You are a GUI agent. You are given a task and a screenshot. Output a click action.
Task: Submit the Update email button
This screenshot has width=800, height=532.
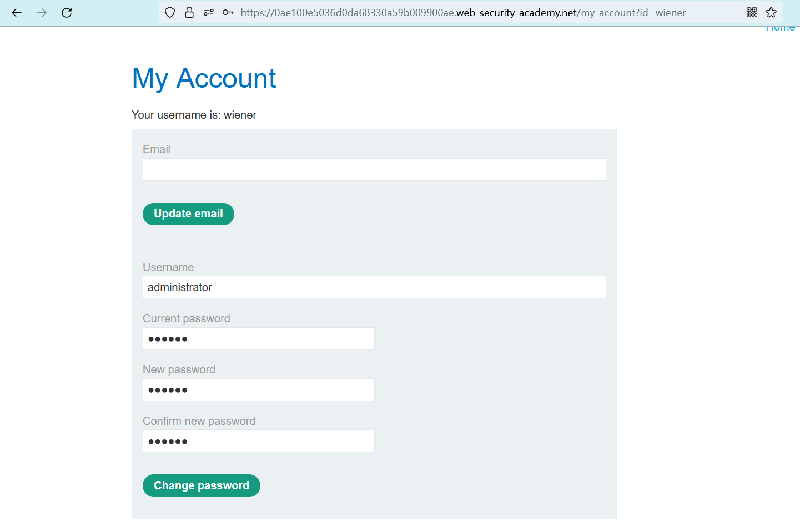coord(188,214)
